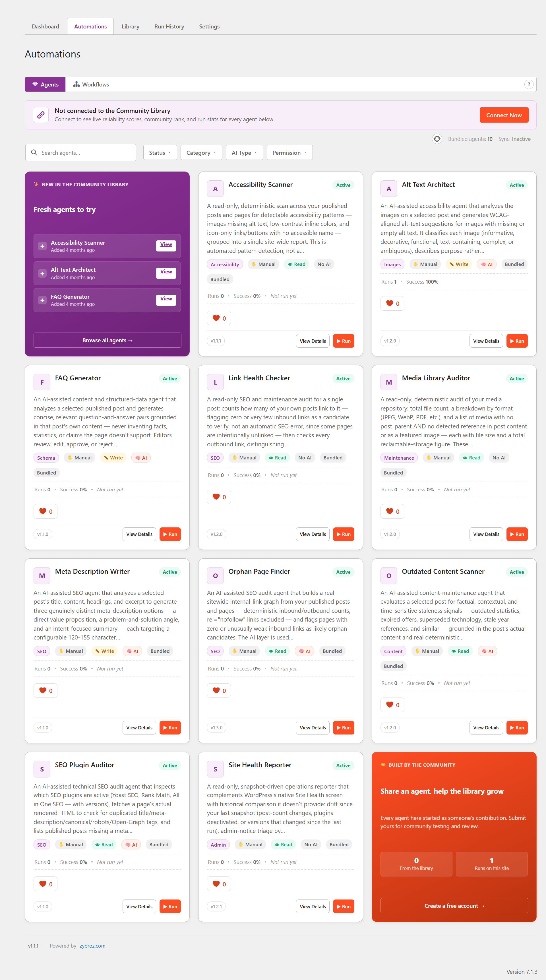Click the search magnifier icon
The height and width of the screenshot is (980, 546).
34,152
